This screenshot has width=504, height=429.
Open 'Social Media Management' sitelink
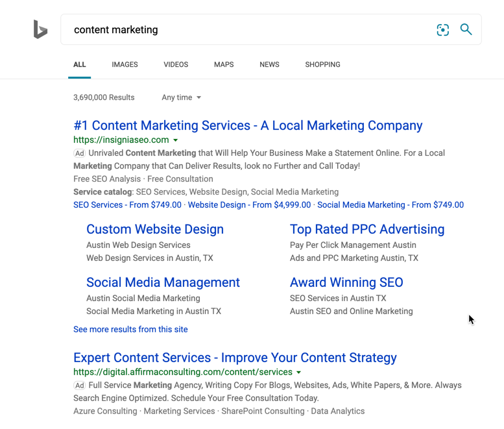[x=163, y=282]
